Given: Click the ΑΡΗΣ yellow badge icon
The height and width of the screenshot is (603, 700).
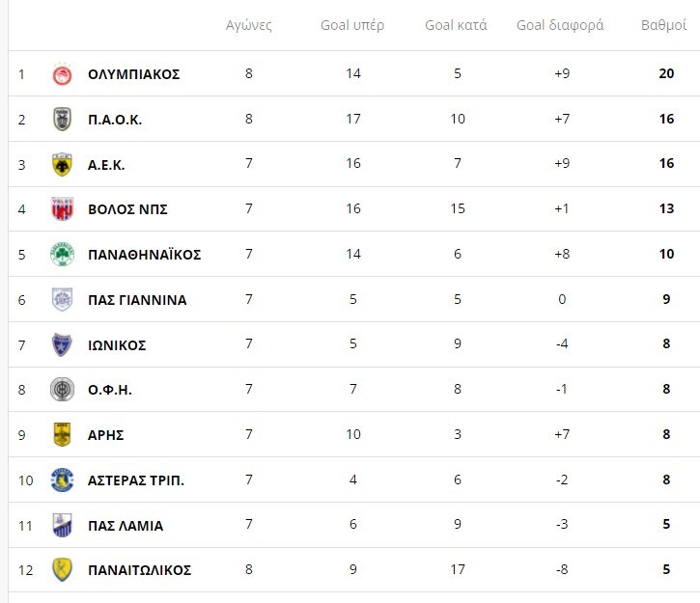Looking at the screenshot, I should [62, 435].
